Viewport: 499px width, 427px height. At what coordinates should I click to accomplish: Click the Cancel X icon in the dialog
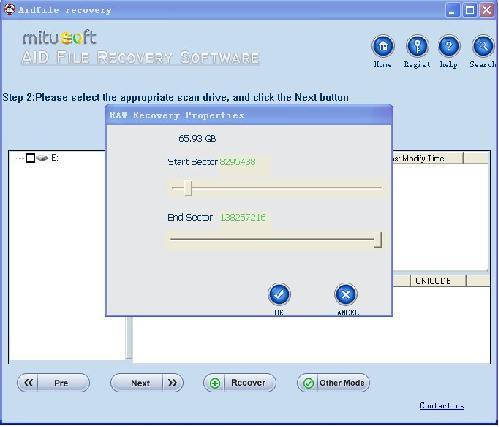346,294
